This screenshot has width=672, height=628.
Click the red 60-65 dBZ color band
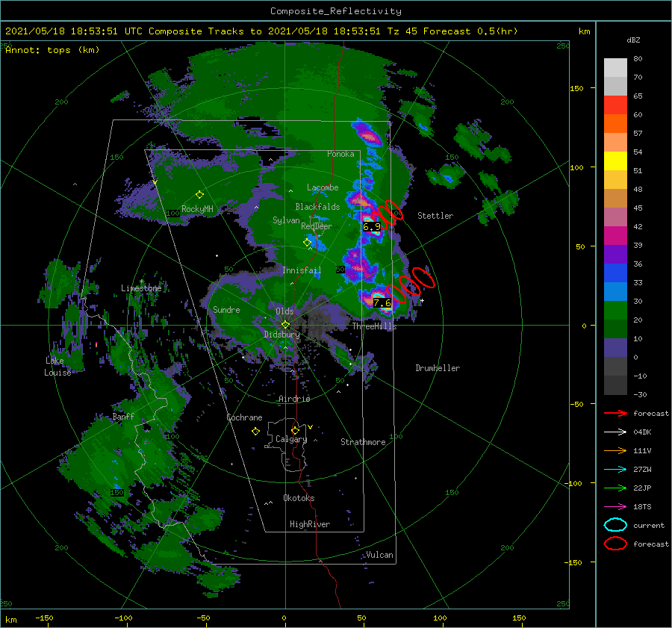tap(615, 105)
